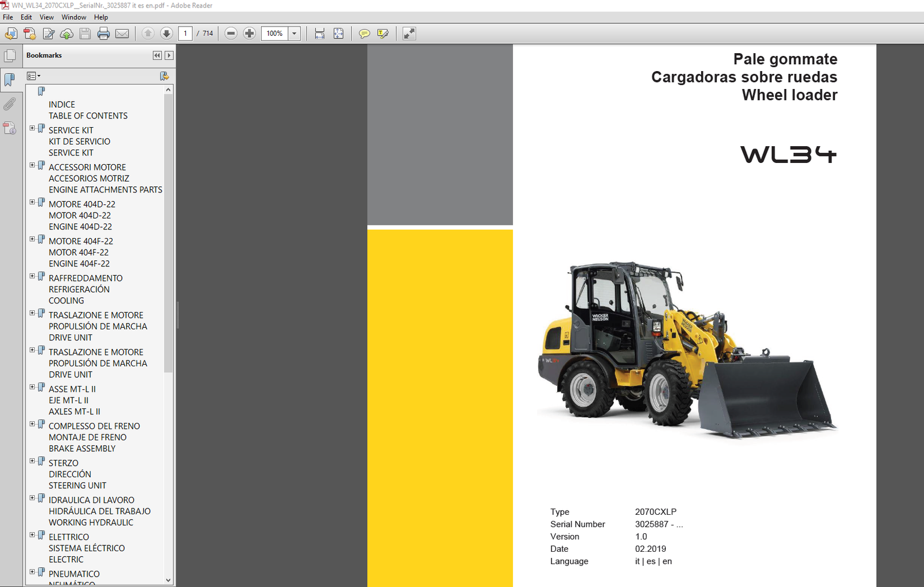Expand the MOTORE 404D-22 bookmark
This screenshot has height=587, width=924.
pyautogui.click(x=32, y=202)
